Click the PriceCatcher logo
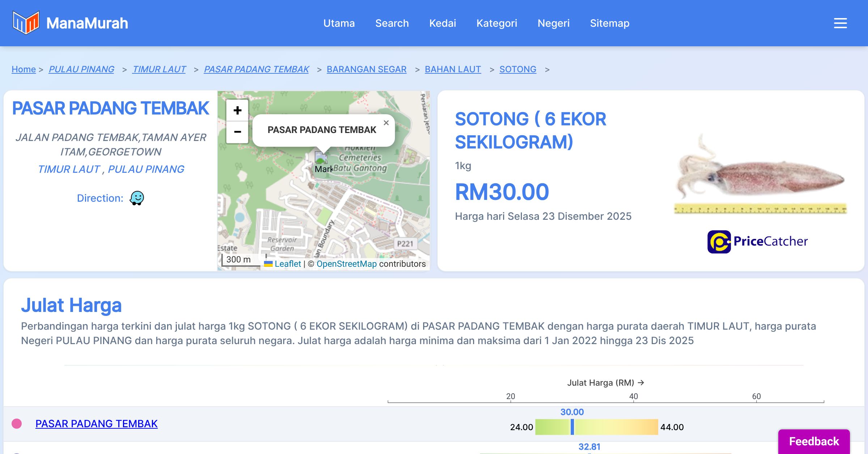Screen dimensions: 868x454 (x=757, y=241)
